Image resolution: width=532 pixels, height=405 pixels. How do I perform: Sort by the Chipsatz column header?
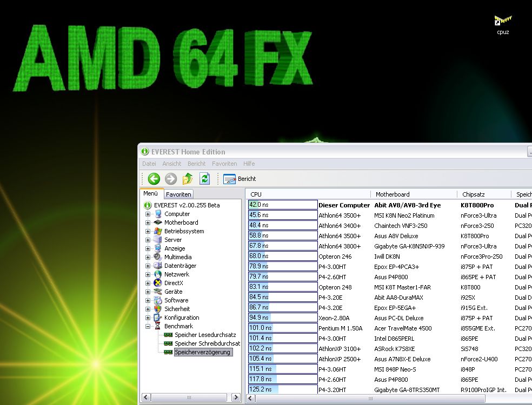coord(484,194)
